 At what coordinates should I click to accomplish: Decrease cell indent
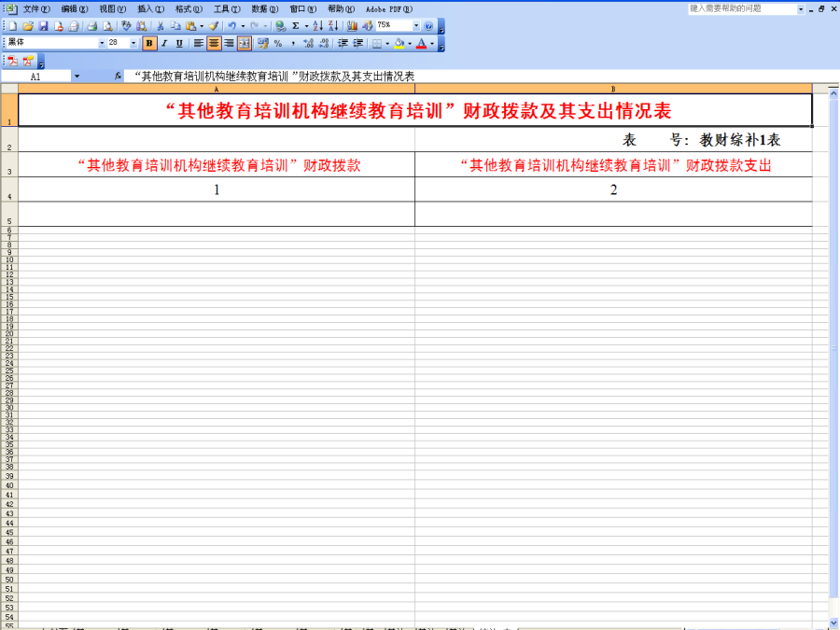pos(343,43)
